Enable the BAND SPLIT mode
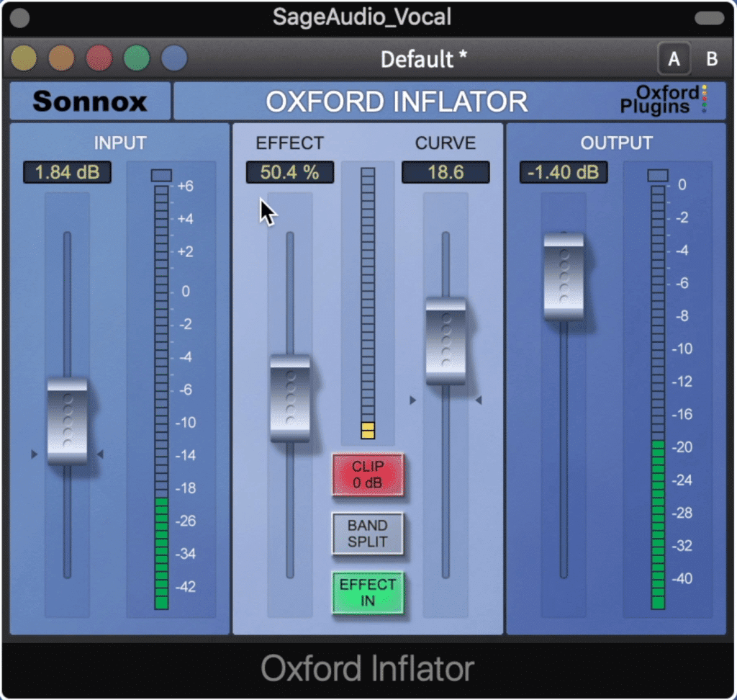The width and height of the screenshot is (737, 700). 368,534
